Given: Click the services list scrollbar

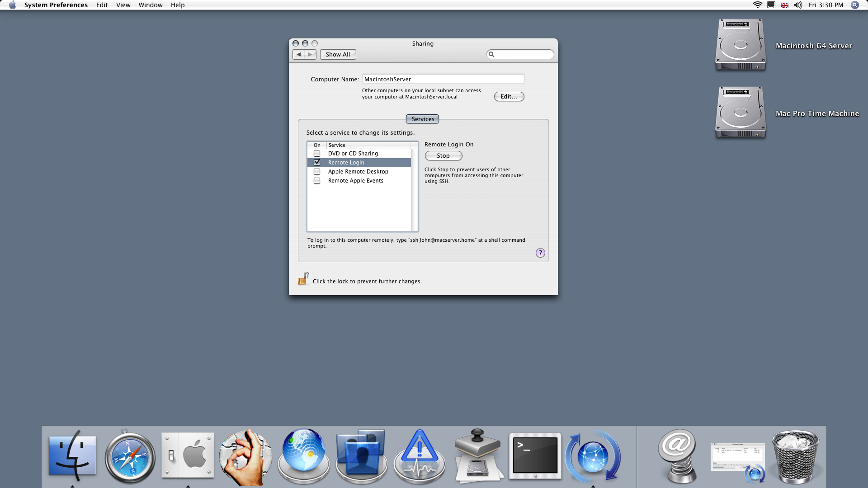Looking at the screenshot, I should click(x=415, y=190).
